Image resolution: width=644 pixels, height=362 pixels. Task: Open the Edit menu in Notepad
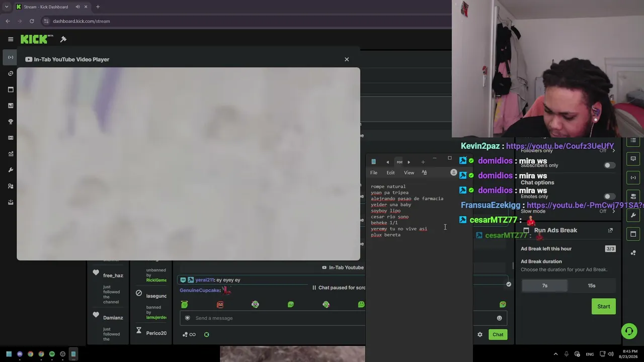tap(390, 173)
